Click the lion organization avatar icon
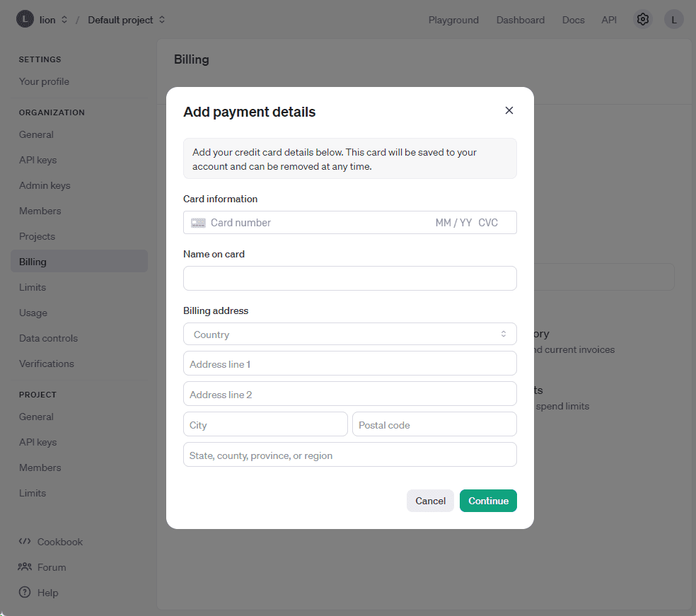 tap(25, 20)
